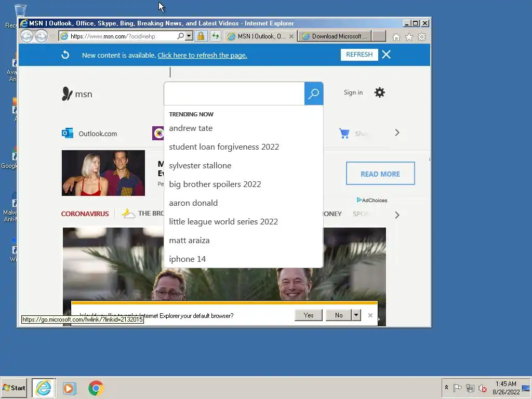Viewport: 532px width, 399px height.
Task: Switch to Download Microsoft tab
Action: (x=335, y=36)
